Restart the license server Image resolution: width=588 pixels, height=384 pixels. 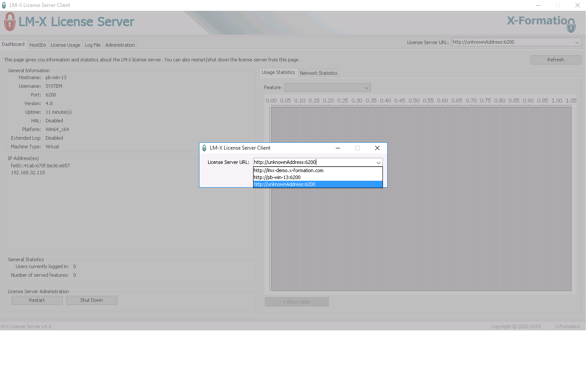[37, 300]
